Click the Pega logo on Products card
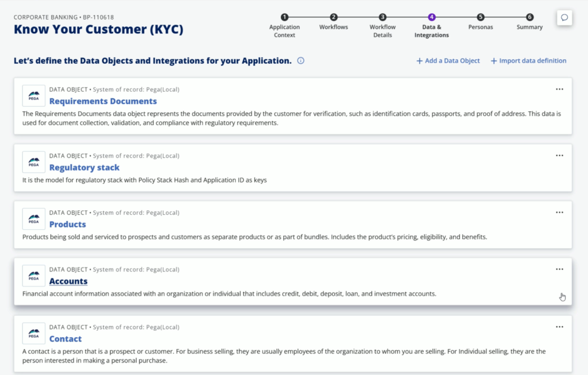This screenshot has height=375, width=588. (x=34, y=219)
